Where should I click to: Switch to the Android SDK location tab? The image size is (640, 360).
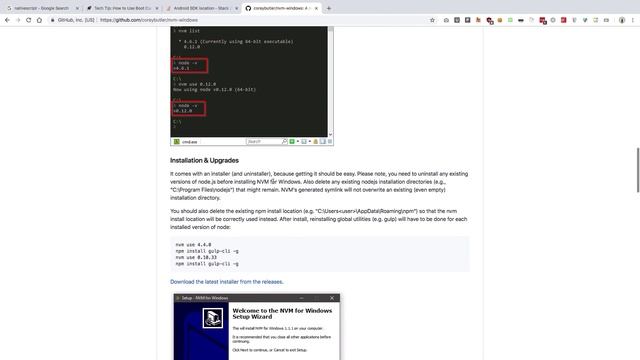201,8
